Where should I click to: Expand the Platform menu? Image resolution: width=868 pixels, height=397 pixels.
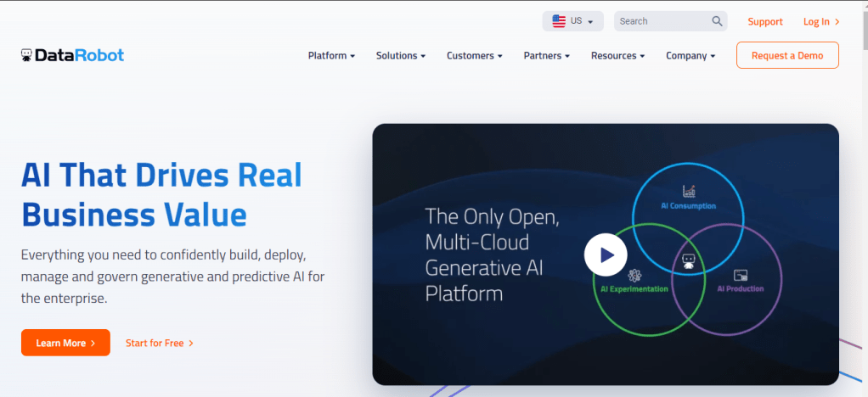[331, 56]
